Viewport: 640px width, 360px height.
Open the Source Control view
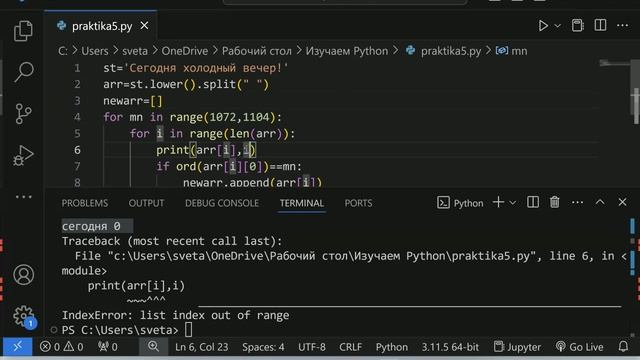23,113
